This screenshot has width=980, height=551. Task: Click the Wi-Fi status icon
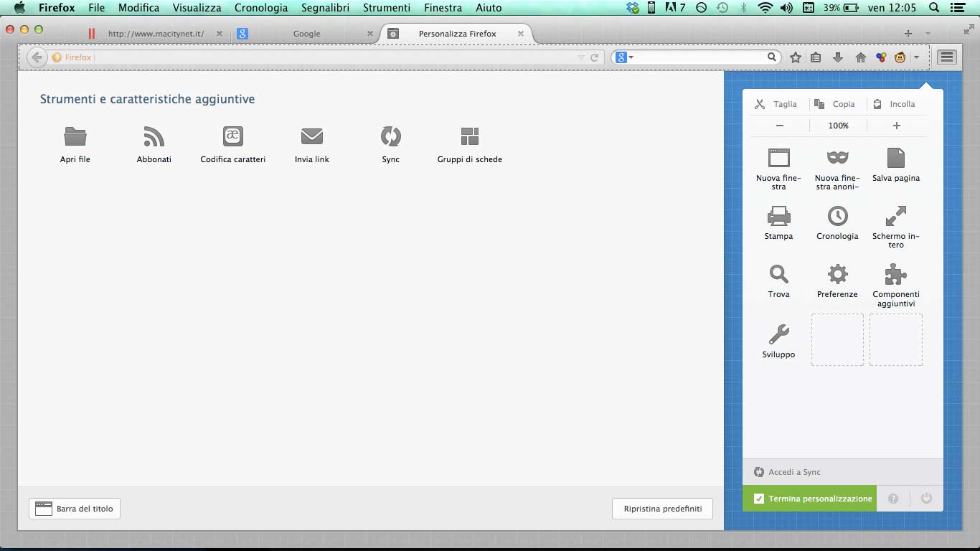[x=765, y=8]
